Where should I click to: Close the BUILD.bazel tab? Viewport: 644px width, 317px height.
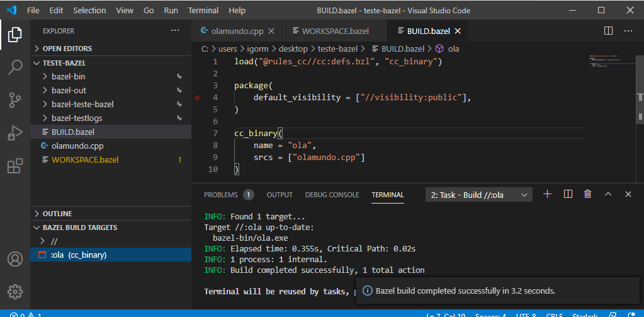coord(458,31)
